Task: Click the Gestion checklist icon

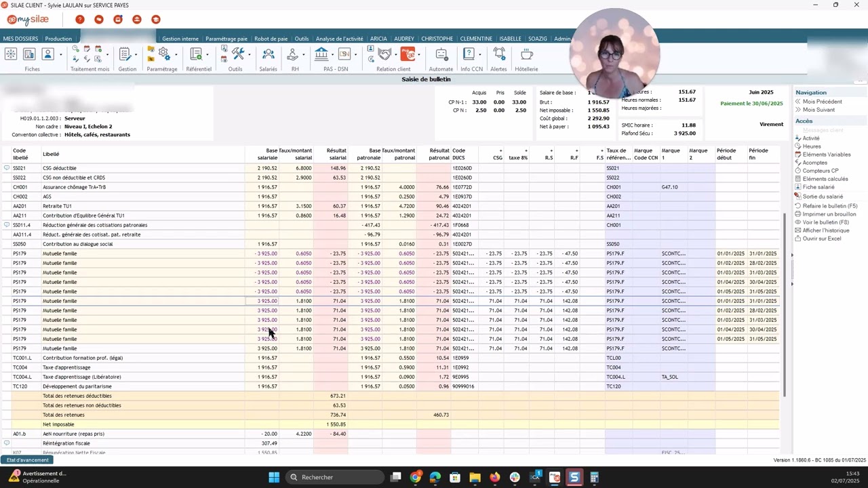Action: 125,54
